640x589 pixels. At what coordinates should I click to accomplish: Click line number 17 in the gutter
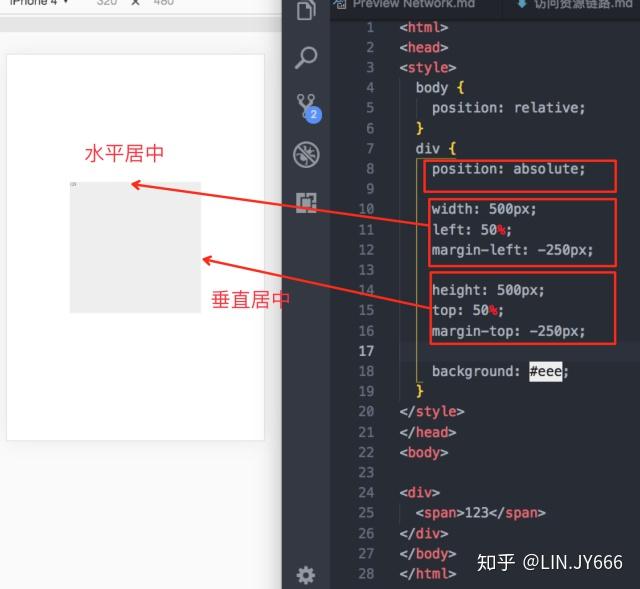366,351
